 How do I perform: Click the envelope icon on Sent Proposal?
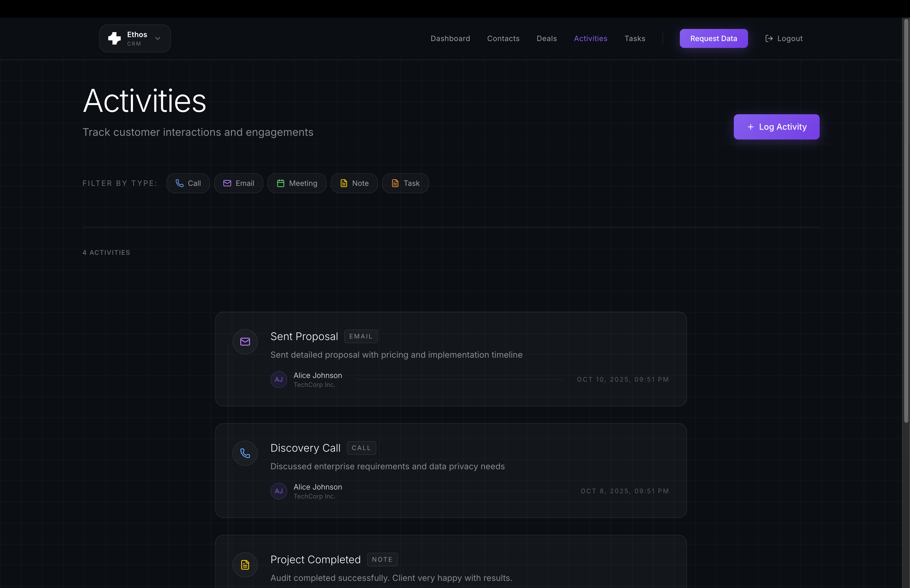[x=245, y=341]
